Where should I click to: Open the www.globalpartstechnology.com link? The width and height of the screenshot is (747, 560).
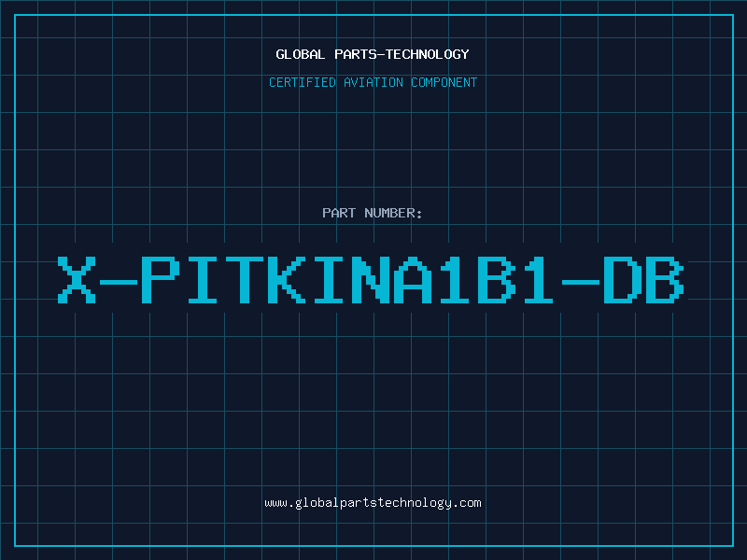tap(373, 503)
